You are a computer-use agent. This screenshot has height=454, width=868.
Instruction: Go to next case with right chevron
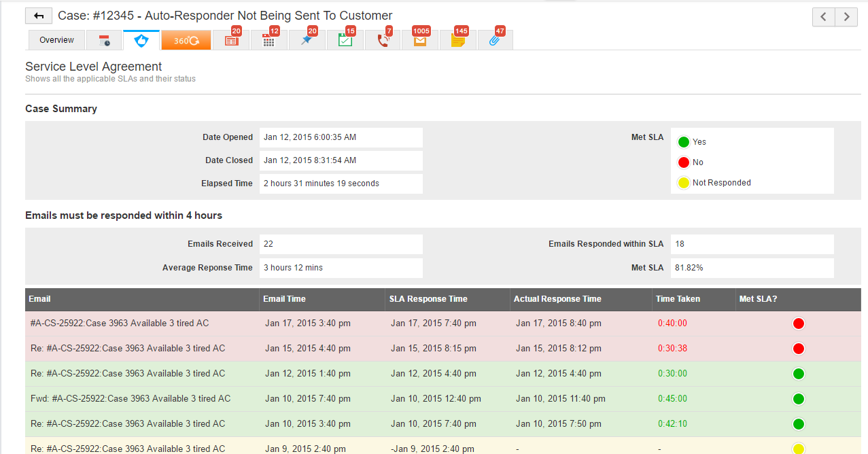click(846, 17)
